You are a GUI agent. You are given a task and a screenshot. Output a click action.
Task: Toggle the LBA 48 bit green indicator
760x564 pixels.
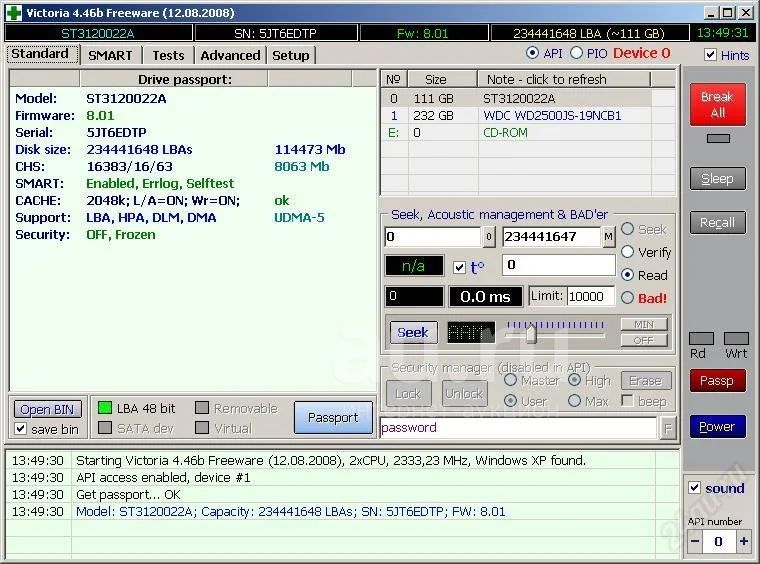(x=105, y=408)
